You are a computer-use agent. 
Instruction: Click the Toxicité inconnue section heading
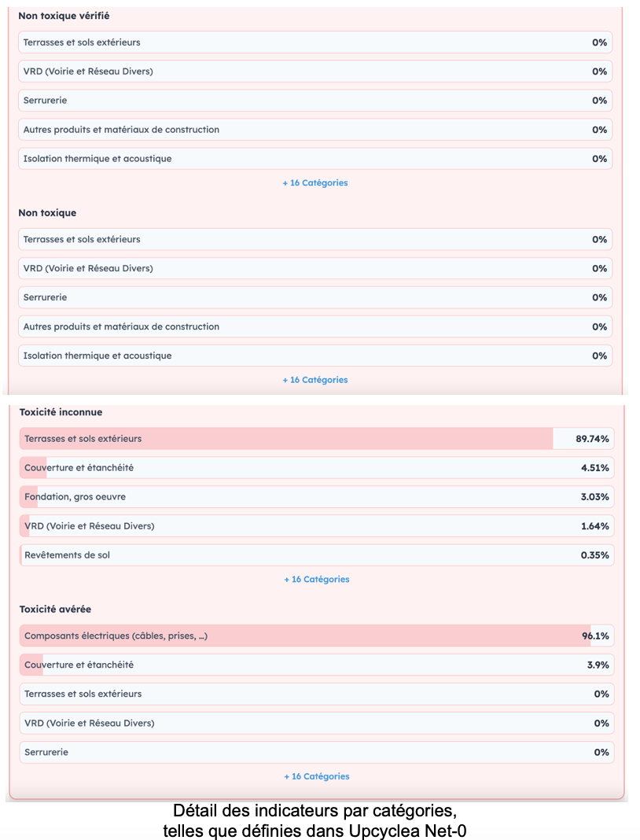tap(61, 412)
